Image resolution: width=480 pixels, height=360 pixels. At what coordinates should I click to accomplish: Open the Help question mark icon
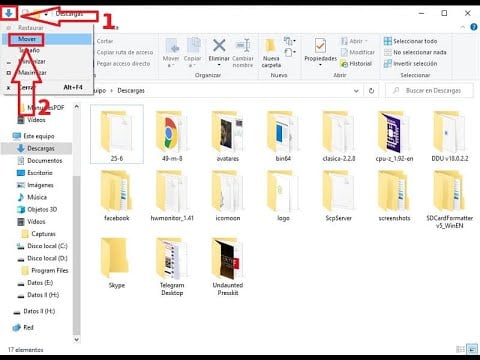click(x=473, y=27)
